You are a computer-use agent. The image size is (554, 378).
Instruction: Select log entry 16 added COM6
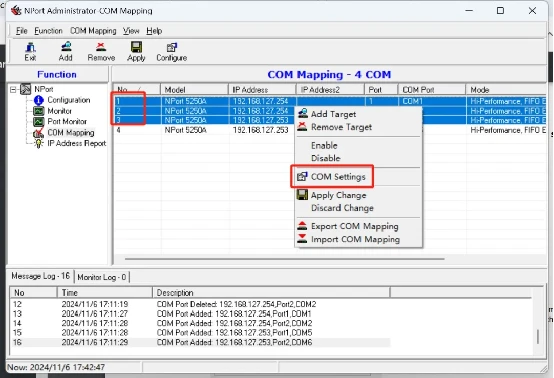(x=200, y=342)
